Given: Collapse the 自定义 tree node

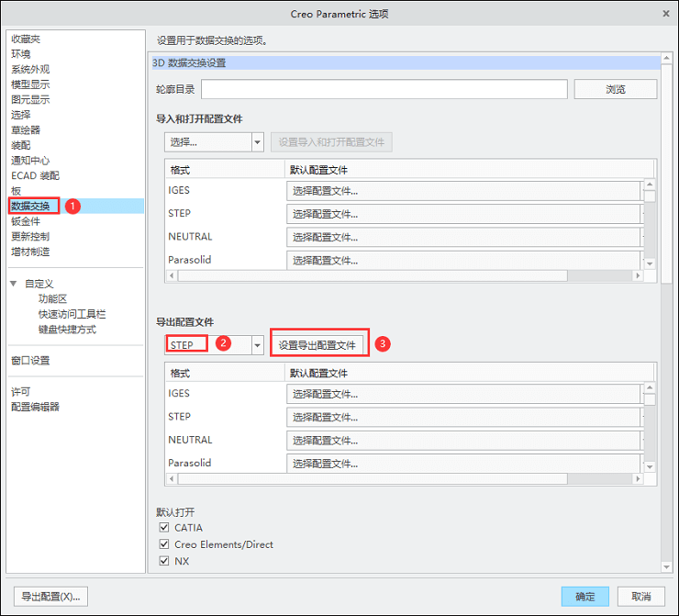Looking at the screenshot, I should [14, 284].
